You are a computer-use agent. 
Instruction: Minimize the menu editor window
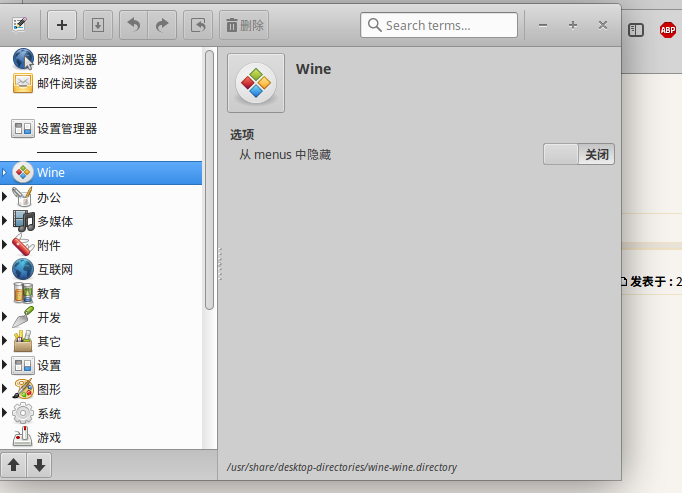[542, 25]
